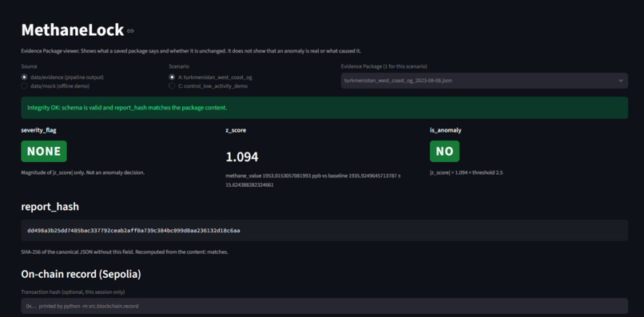This screenshot has height=317, width=644.
Task: Click the z_score value 1.094
Action: [x=242, y=157]
